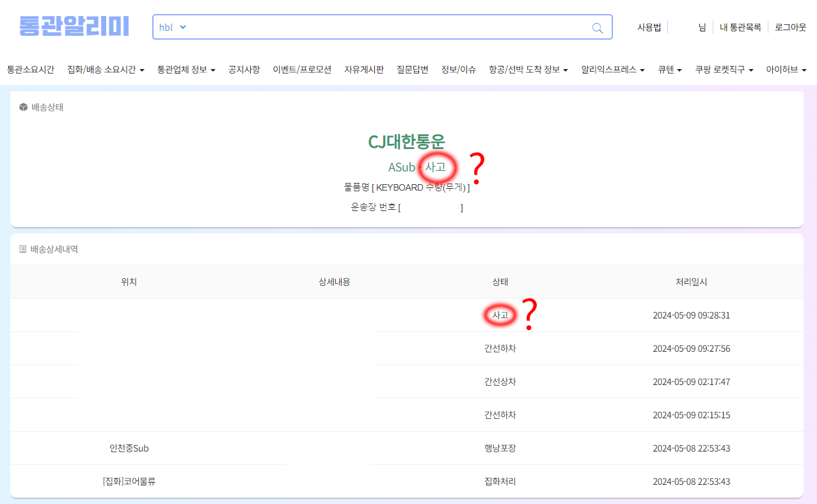Click the 인천중Sub location cell

click(129, 448)
